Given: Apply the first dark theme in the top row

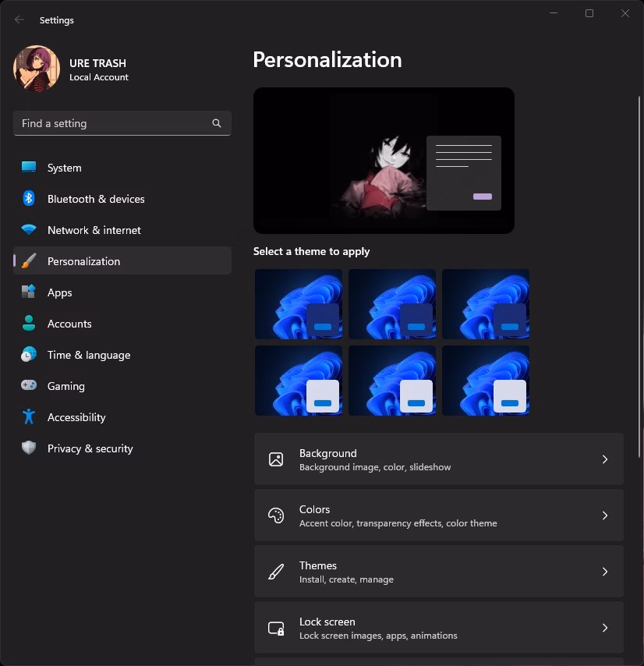Looking at the screenshot, I should 299,304.
